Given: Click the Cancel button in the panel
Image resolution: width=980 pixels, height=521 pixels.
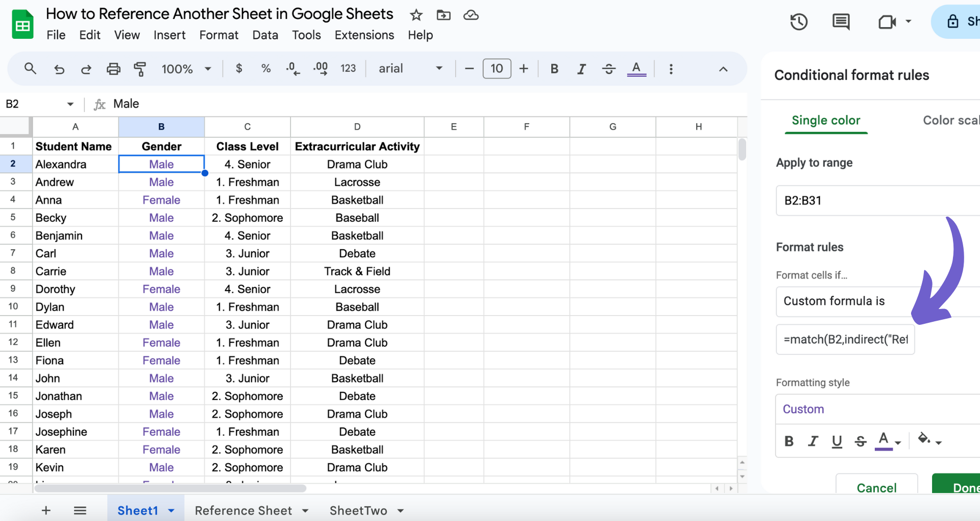Looking at the screenshot, I should coord(876,488).
